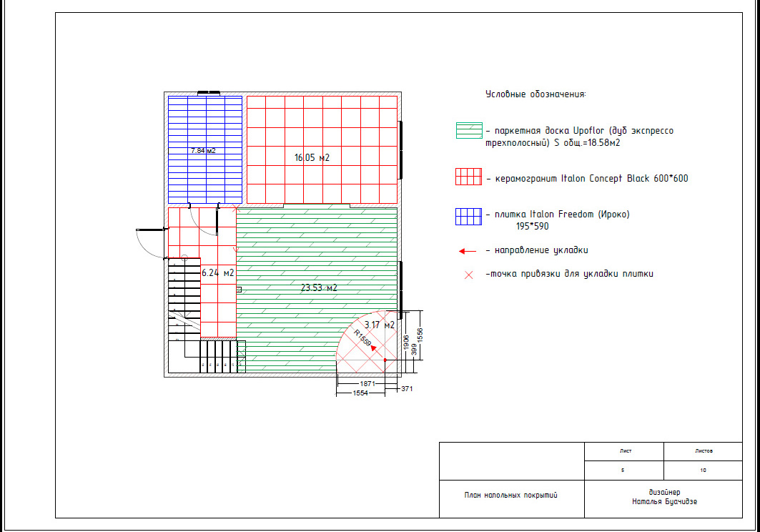Select the 23.53 м2 area label
760x532 pixels.
[318, 287]
